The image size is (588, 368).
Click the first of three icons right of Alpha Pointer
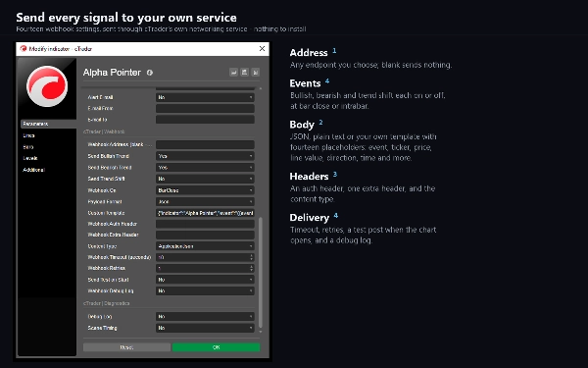point(233,72)
